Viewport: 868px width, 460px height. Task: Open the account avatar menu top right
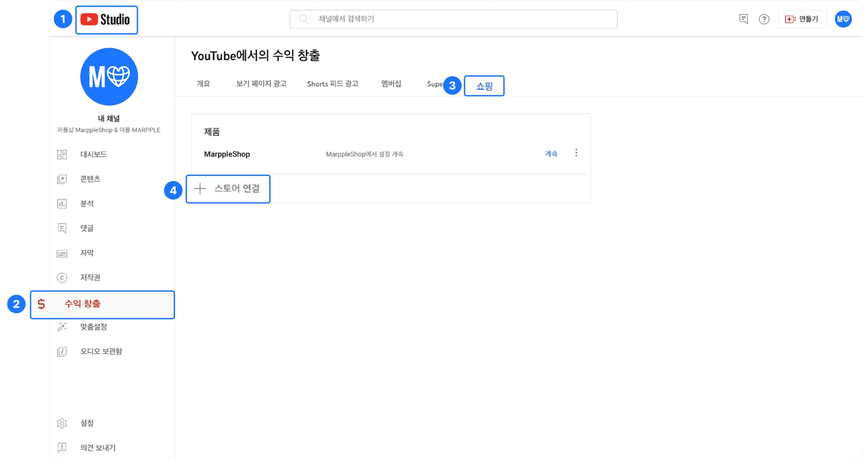pos(843,19)
